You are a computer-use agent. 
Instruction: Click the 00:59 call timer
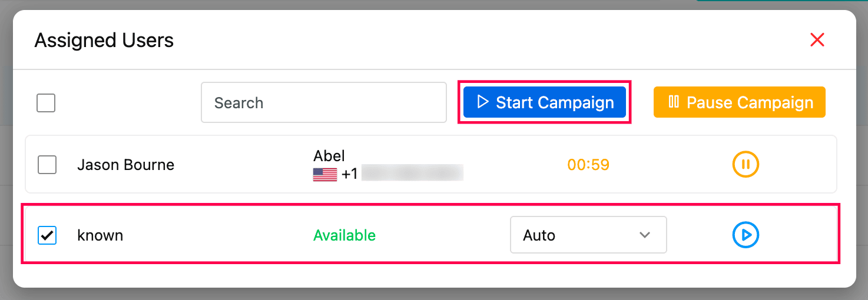588,165
